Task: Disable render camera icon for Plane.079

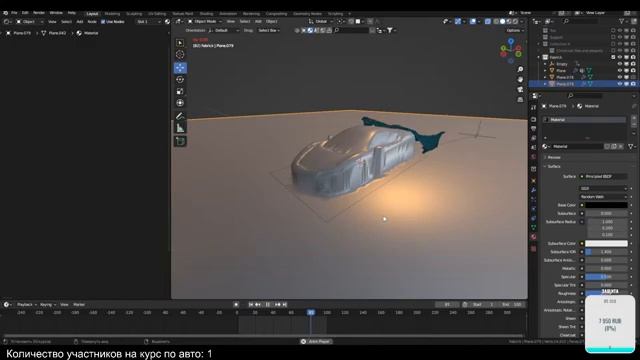Action: click(633, 84)
